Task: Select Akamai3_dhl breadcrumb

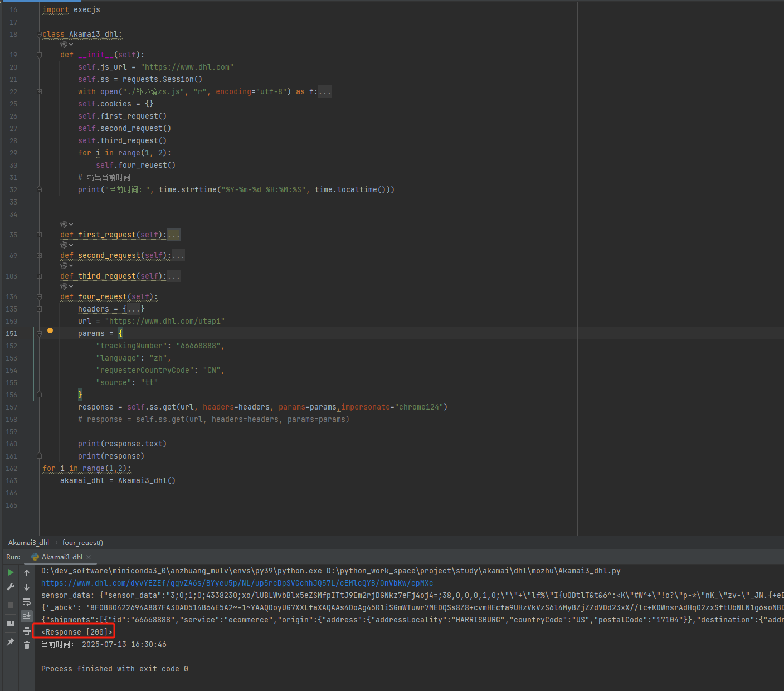Action: (x=28, y=543)
